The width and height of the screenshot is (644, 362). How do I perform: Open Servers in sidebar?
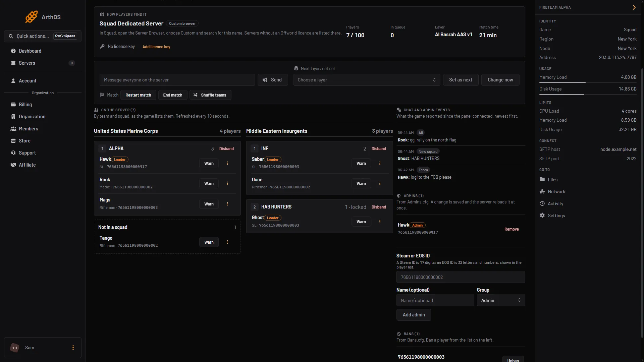tap(43, 63)
